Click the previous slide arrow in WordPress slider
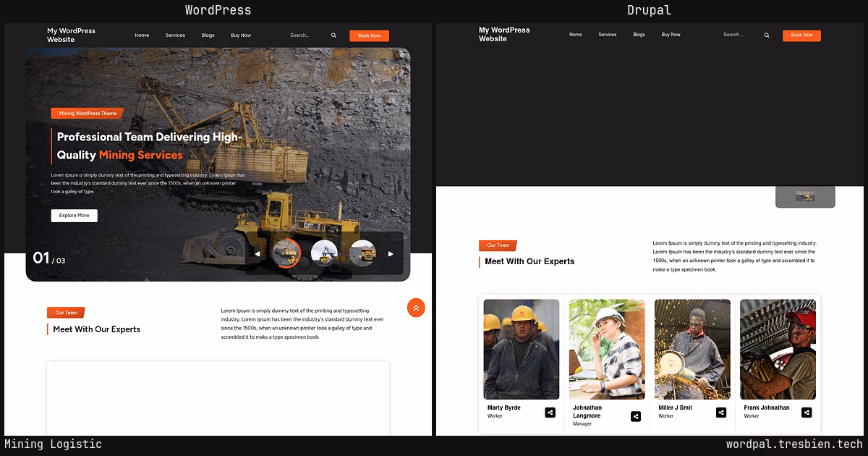Image resolution: width=868 pixels, height=456 pixels. (x=258, y=254)
